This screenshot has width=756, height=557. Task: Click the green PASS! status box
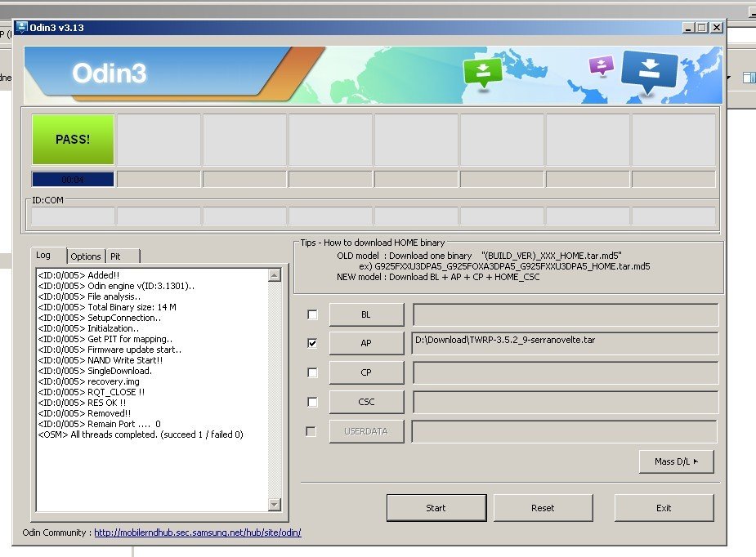[x=73, y=139]
